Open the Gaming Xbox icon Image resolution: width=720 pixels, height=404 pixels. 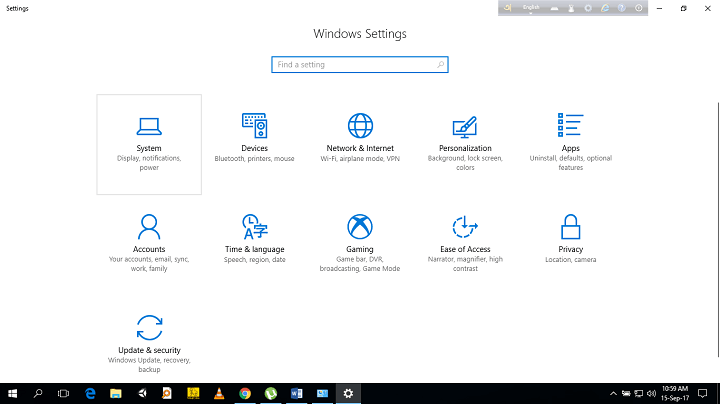[x=360, y=227]
